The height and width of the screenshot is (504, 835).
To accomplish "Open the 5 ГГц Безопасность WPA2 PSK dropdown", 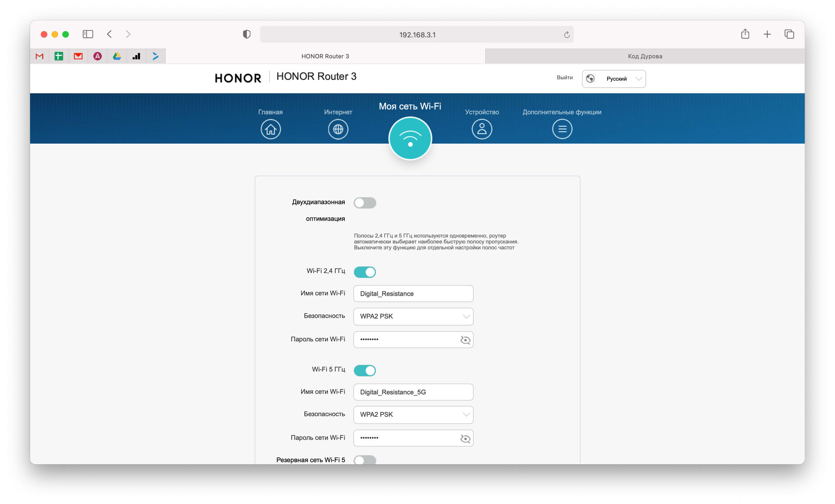I will 413,415.
